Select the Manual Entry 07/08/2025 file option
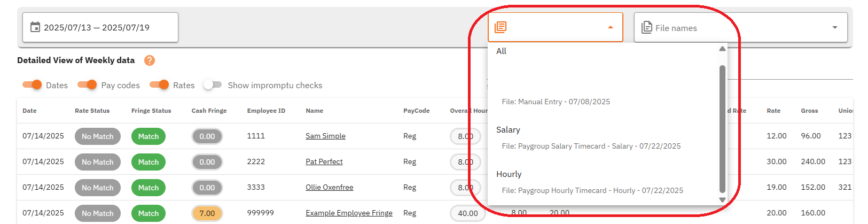This screenshot has height=224, width=868. pos(556,102)
